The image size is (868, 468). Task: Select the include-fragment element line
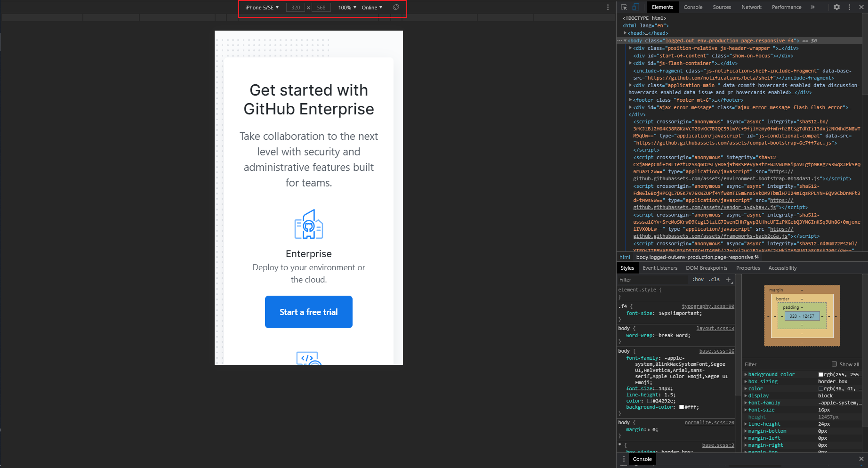[741, 74]
